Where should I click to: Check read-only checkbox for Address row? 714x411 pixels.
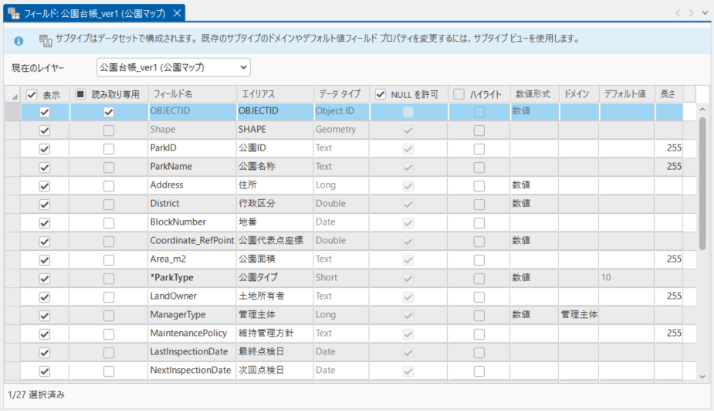108,185
